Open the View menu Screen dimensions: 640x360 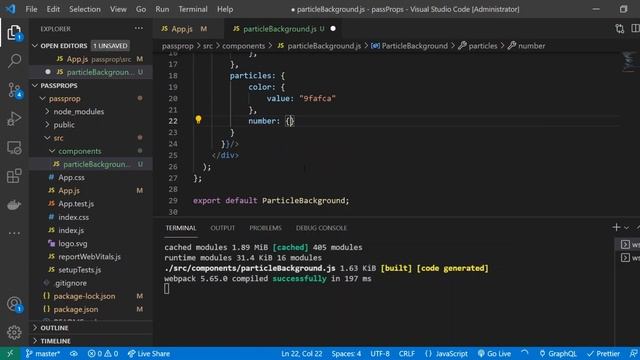(x=118, y=9)
